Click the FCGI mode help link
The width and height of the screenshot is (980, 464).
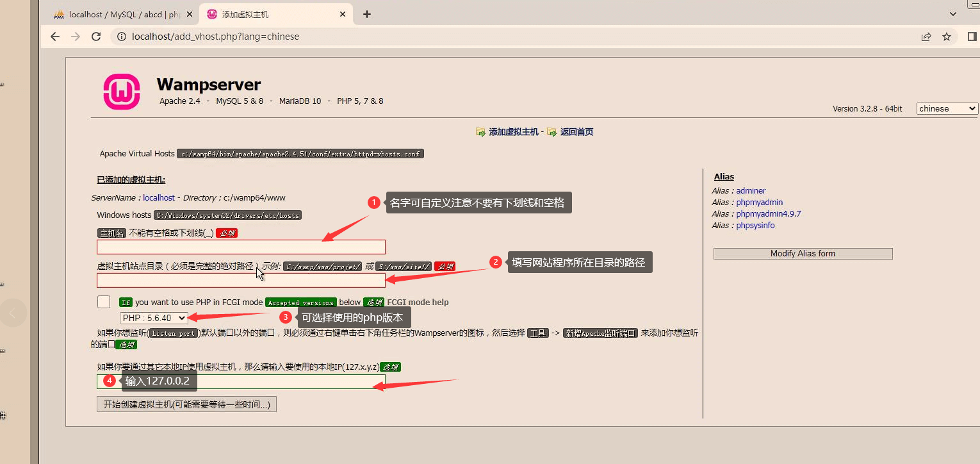(x=418, y=302)
